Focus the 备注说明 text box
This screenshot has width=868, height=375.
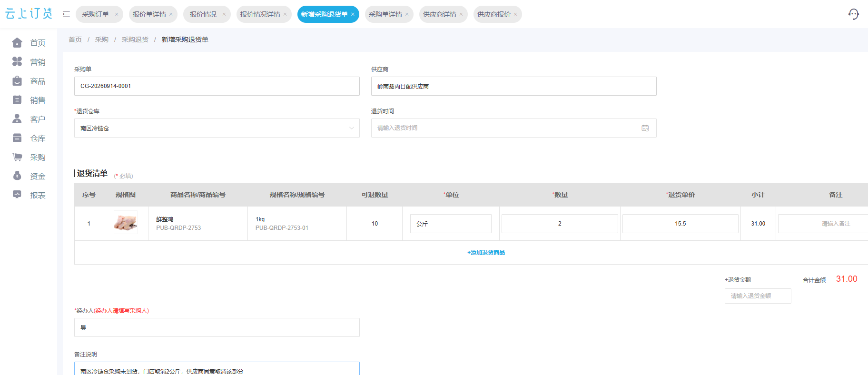(x=217, y=369)
